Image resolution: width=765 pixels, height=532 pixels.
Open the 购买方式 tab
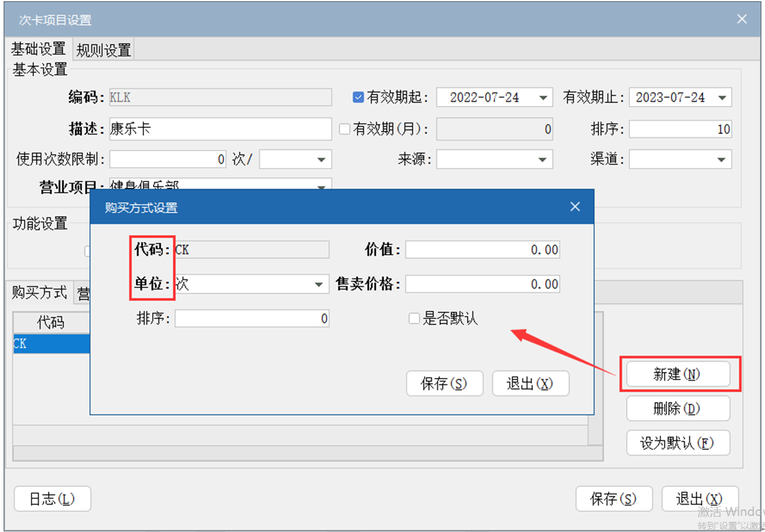tap(40, 292)
